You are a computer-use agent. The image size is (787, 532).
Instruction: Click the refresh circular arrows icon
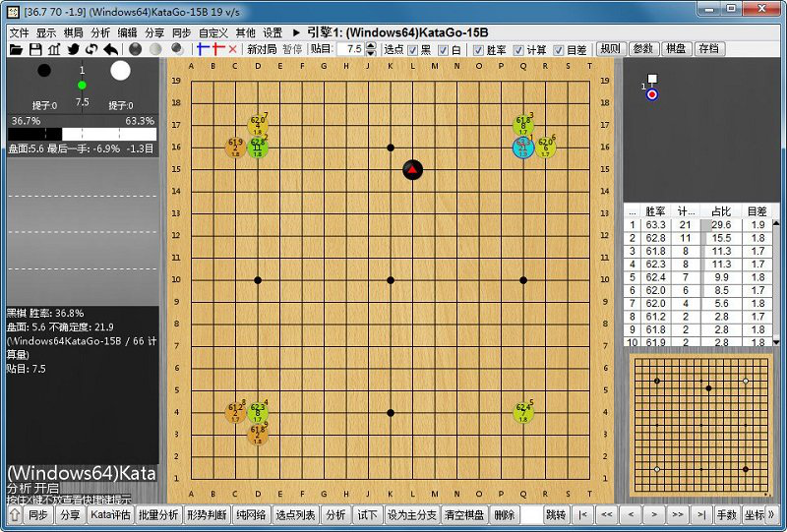click(x=91, y=49)
